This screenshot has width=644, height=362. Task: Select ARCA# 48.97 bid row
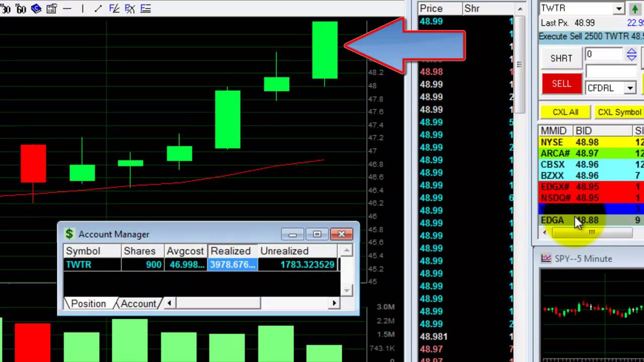click(x=592, y=153)
